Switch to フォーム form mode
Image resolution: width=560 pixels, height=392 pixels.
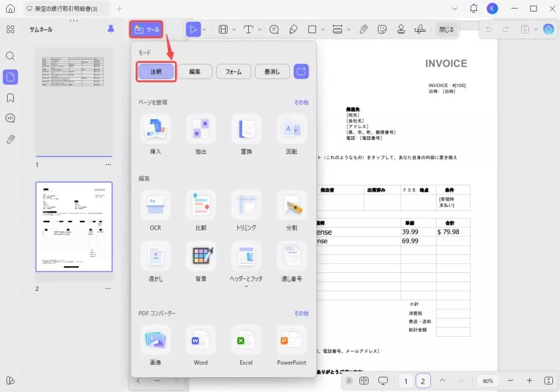(x=233, y=72)
